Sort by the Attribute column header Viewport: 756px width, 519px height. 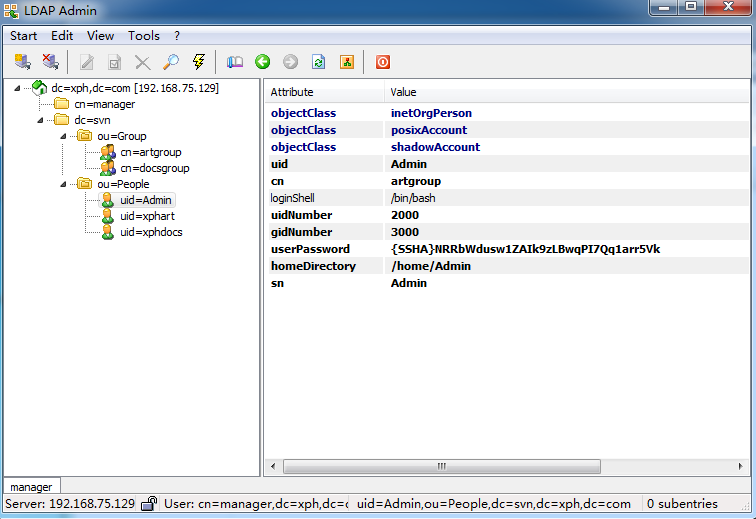324,92
